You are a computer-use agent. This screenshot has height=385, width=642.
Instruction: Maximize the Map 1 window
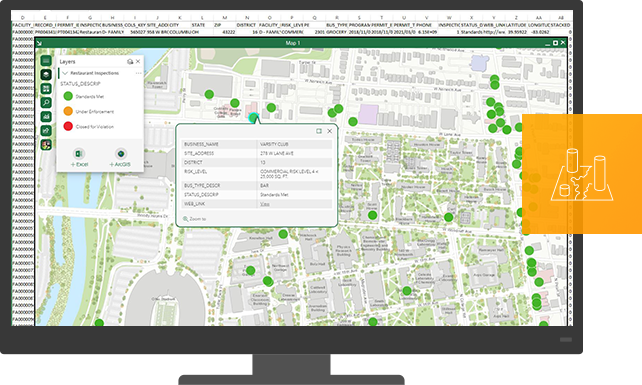[x=556, y=43]
